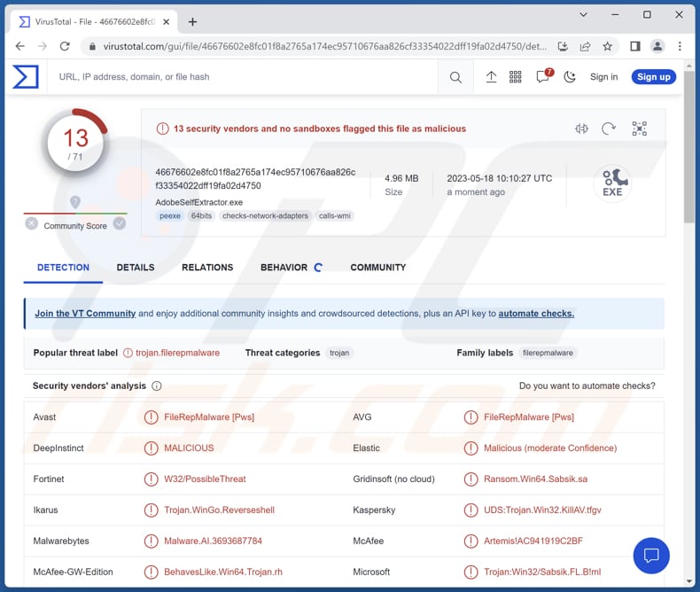Image resolution: width=700 pixels, height=592 pixels.
Task: Open a new browser tab with plus
Action: pyautogui.click(x=192, y=21)
